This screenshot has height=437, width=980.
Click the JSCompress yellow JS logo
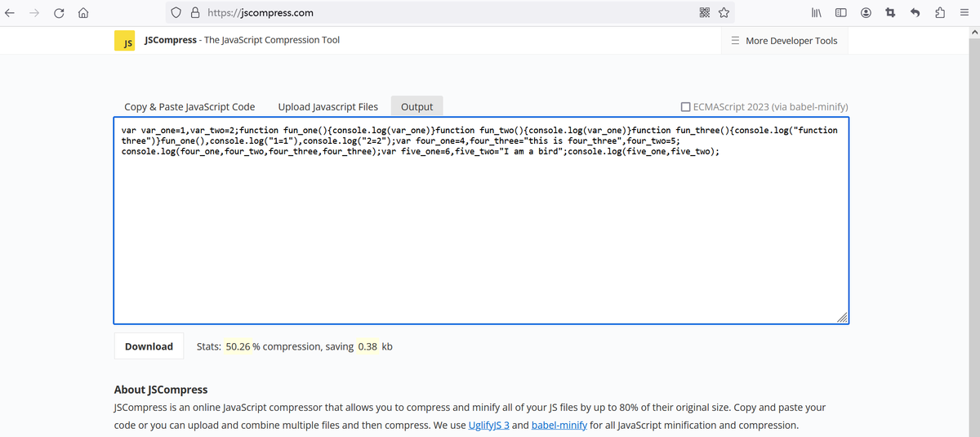tap(124, 42)
